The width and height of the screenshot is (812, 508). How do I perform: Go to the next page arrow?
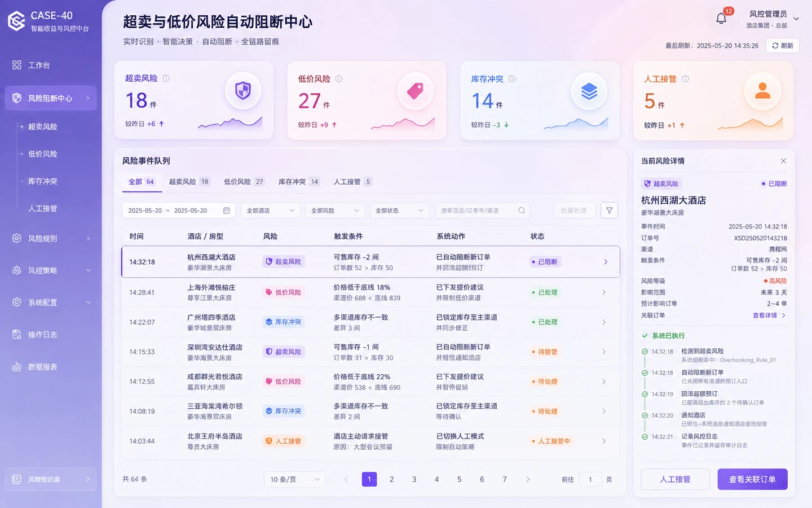pos(528,479)
